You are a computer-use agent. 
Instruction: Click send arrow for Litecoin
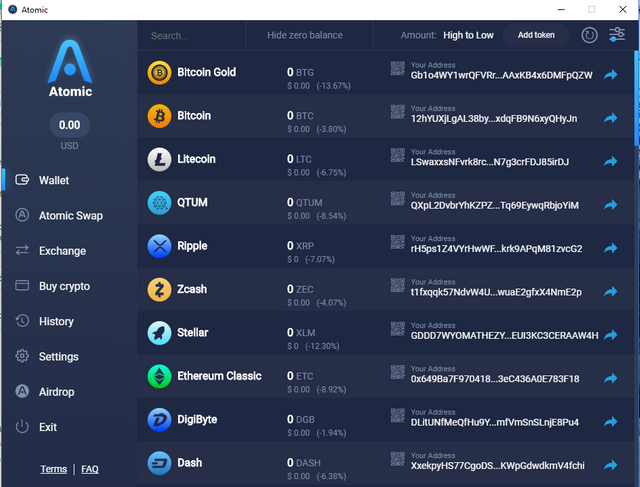pyautogui.click(x=611, y=161)
